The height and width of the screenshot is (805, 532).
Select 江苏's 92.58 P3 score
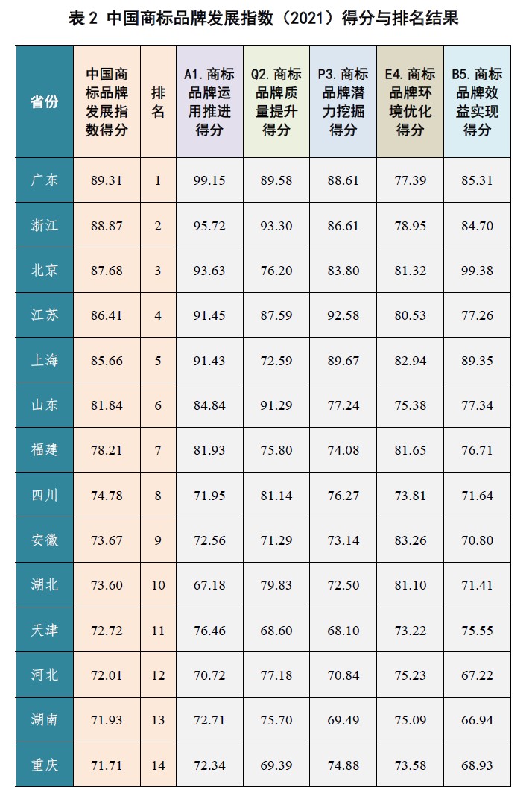(x=343, y=315)
